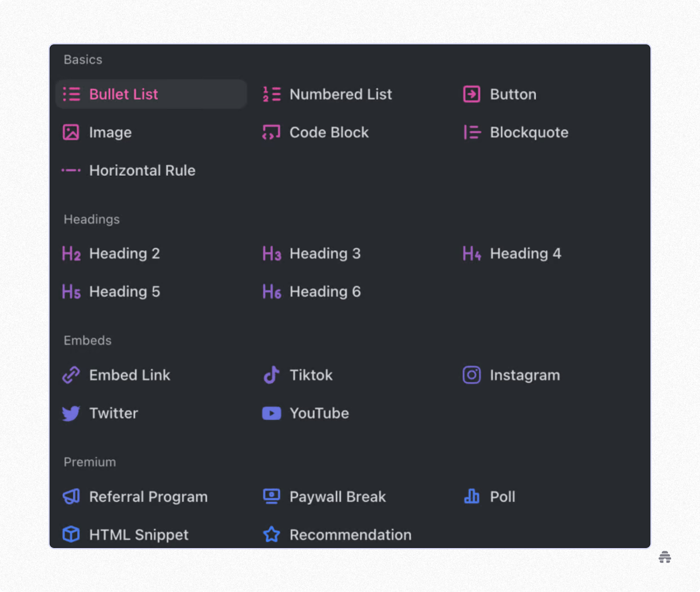Select the Heading 6 label

325,292
